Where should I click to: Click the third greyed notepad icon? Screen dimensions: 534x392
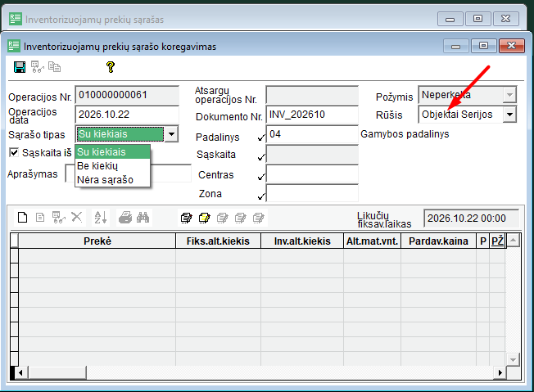coord(223,218)
